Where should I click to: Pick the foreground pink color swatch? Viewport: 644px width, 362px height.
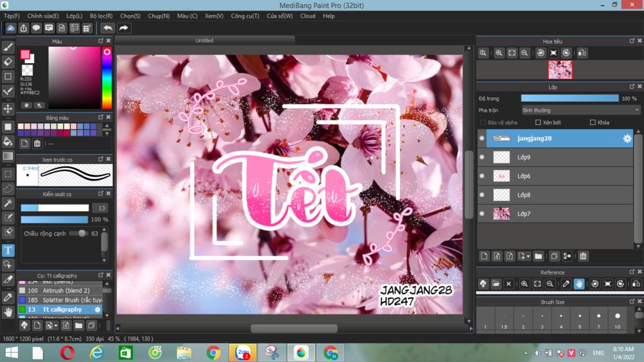25,55
